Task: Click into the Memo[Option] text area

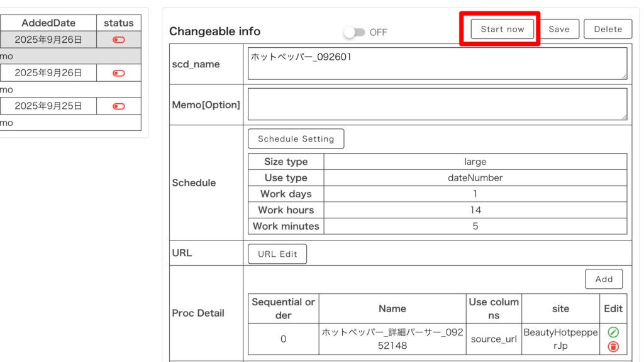Action: click(x=437, y=104)
